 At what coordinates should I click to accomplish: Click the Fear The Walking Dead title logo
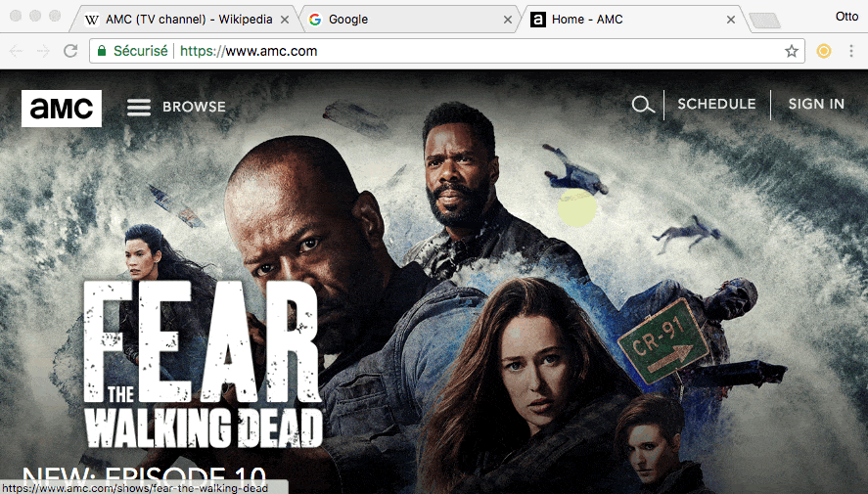click(204, 364)
